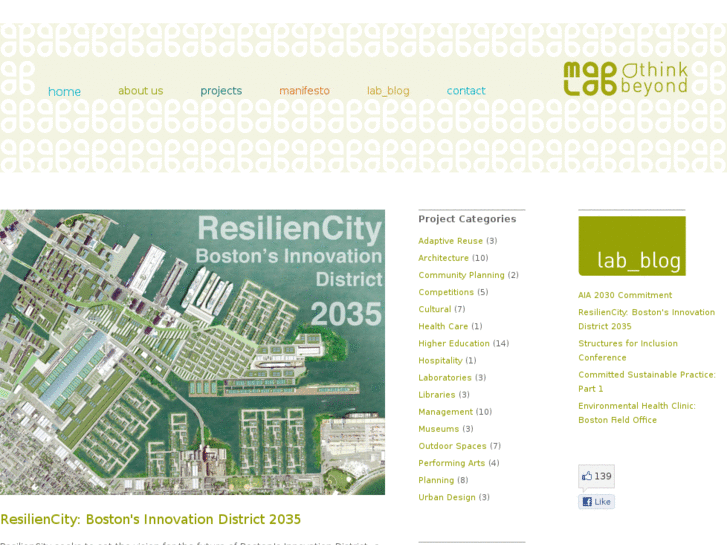Click the Facebook Like button
Viewport: 727px width, 545px height.
click(x=596, y=501)
